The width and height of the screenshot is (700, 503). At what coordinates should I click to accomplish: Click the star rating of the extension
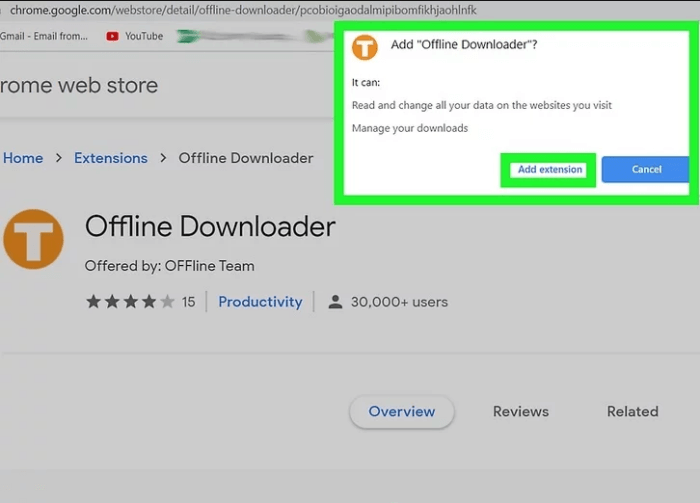pos(130,302)
